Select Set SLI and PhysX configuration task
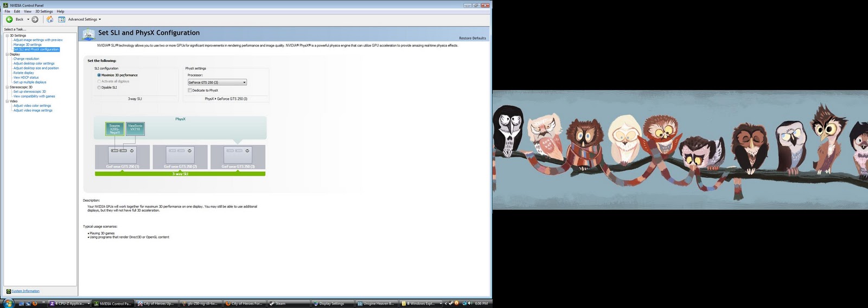This screenshot has height=308, width=868. click(36, 49)
